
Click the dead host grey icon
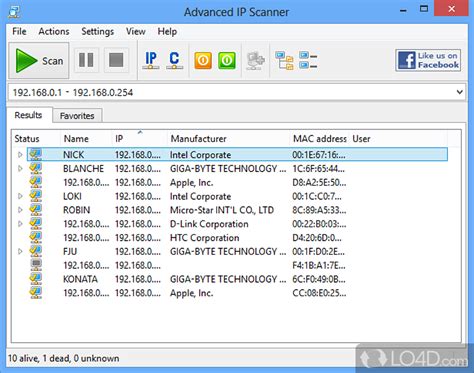(x=36, y=265)
